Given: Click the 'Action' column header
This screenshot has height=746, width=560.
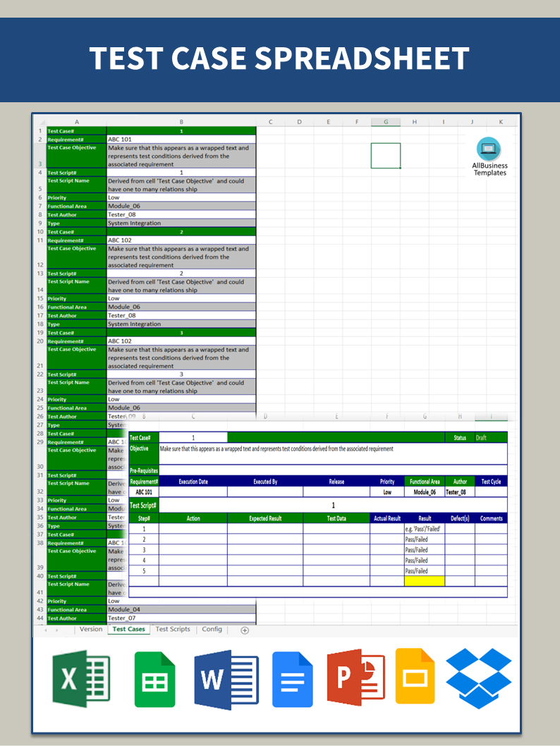Looking at the screenshot, I should coord(193,518).
